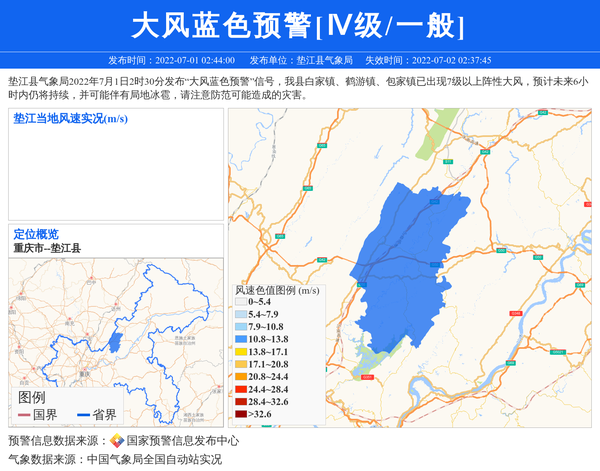The image size is (600, 471).
Task: Click small blue county marker in overview map
Action: pyautogui.click(x=115, y=342)
